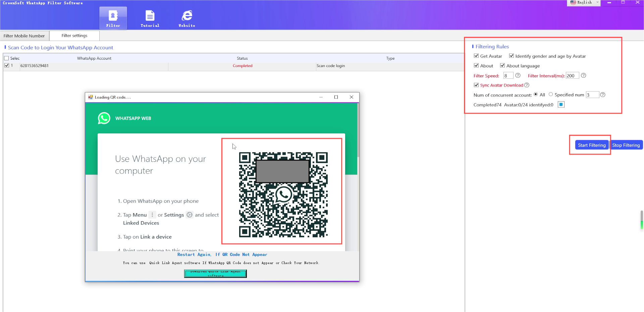The image size is (644, 312).
Task: Click the Specified num help icon
Action: point(603,95)
